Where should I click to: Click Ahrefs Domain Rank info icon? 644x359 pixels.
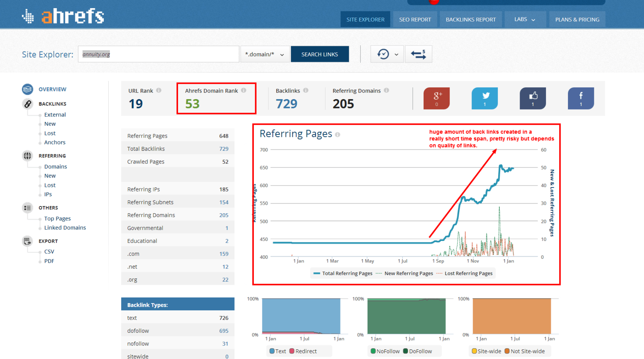point(243,90)
